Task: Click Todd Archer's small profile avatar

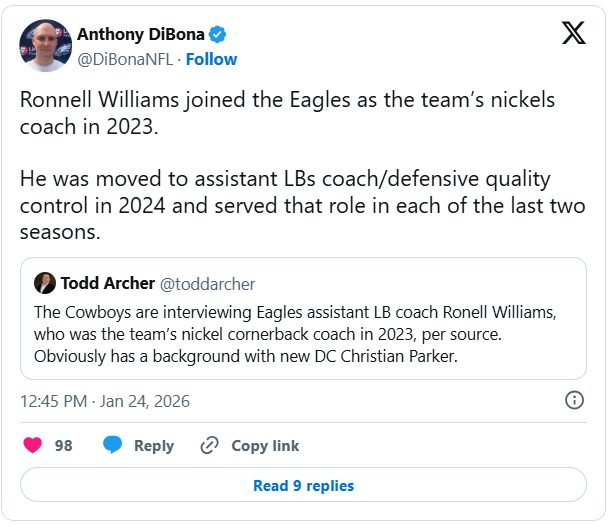Action: pos(44,283)
